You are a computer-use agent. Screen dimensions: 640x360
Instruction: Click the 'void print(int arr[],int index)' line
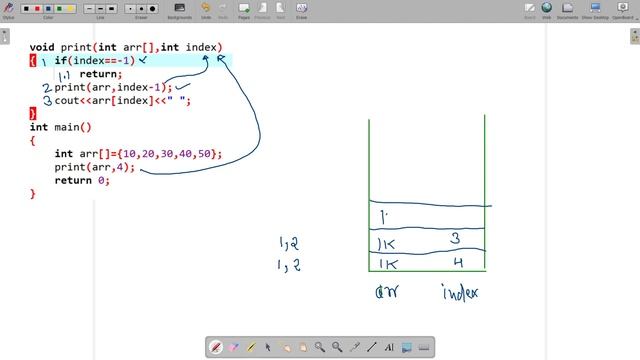126,47
